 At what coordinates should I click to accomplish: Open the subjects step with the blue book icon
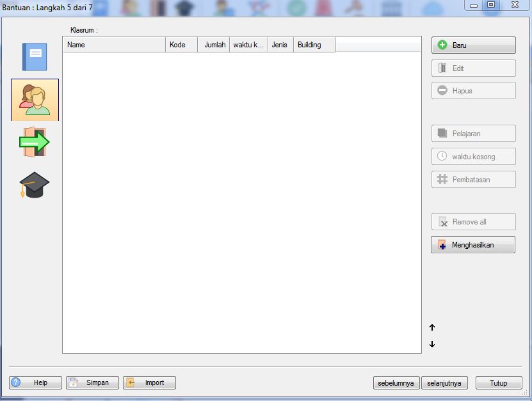pyautogui.click(x=35, y=57)
